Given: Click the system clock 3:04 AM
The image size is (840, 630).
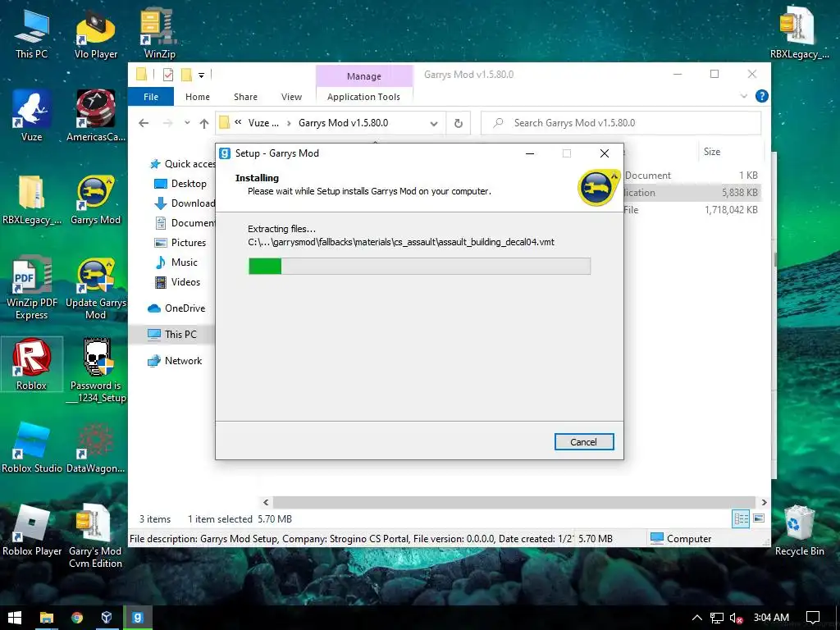Looking at the screenshot, I should coord(771,618).
